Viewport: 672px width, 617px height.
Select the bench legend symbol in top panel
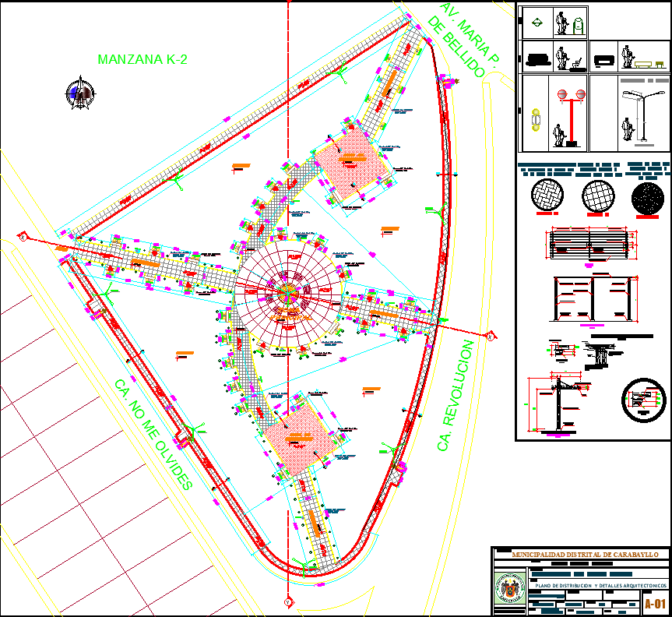click(643, 63)
